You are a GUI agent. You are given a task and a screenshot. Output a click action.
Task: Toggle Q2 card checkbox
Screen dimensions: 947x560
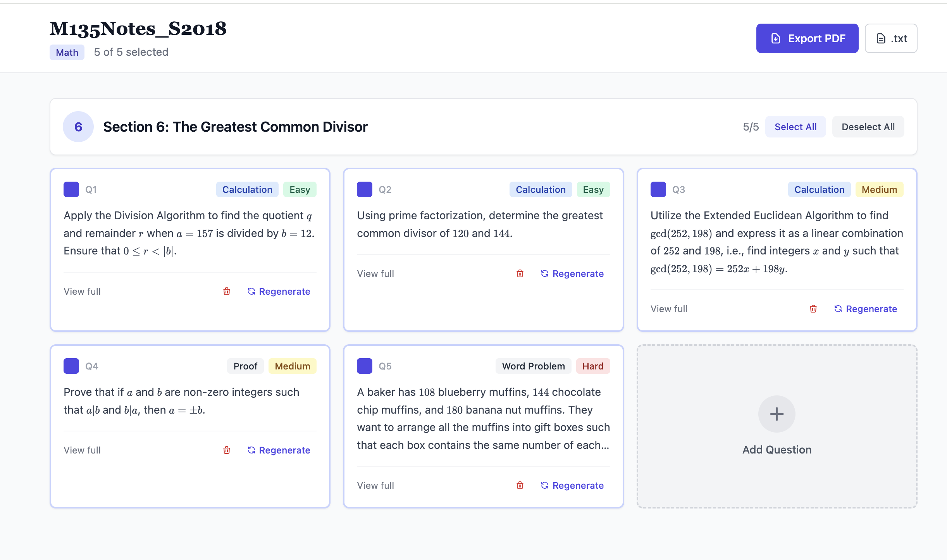(364, 189)
